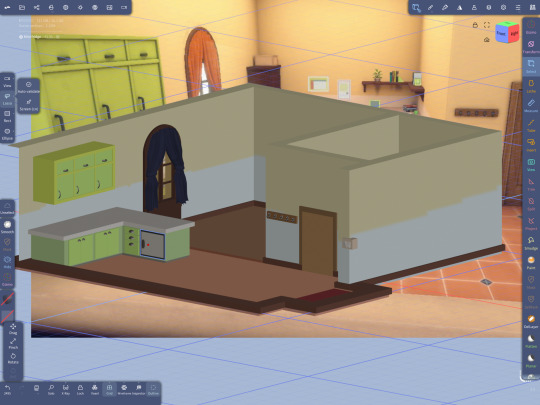
Task: Open the Settings gear menu
Action: [x=503, y=7]
